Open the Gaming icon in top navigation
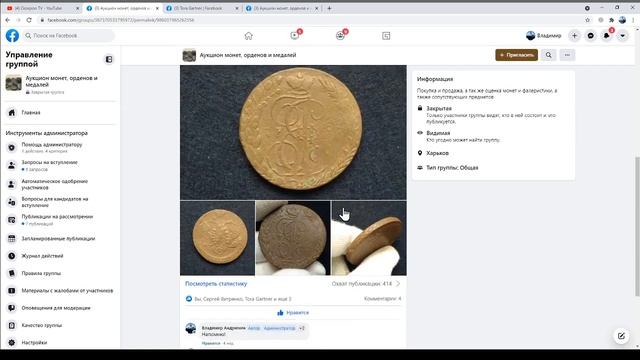The height and width of the screenshot is (360, 640). tap(386, 36)
